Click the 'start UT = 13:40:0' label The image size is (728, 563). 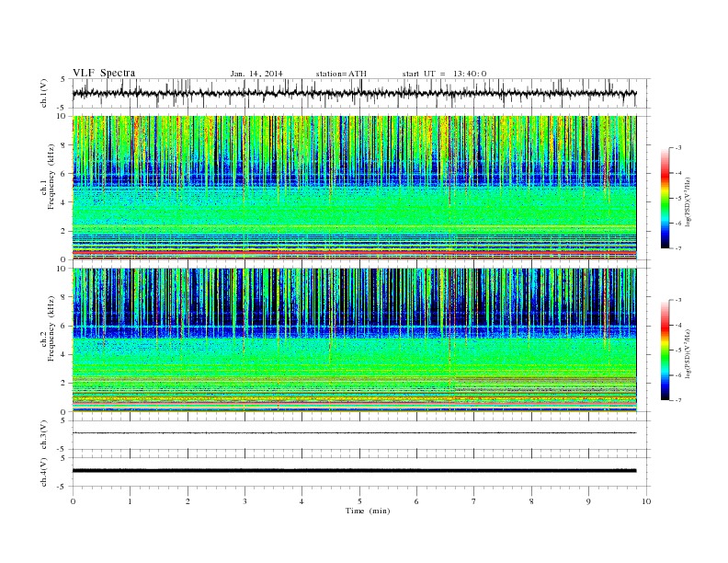click(x=444, y=74)
